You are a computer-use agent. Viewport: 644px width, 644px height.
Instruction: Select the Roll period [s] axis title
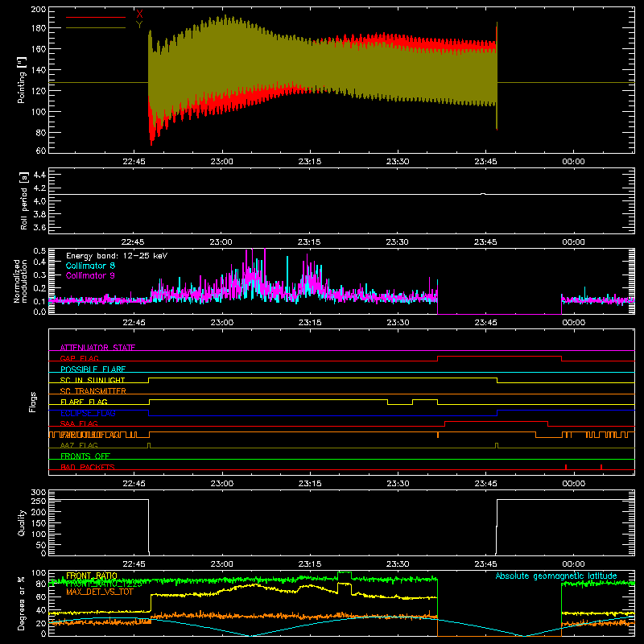[x=23, y=200]
